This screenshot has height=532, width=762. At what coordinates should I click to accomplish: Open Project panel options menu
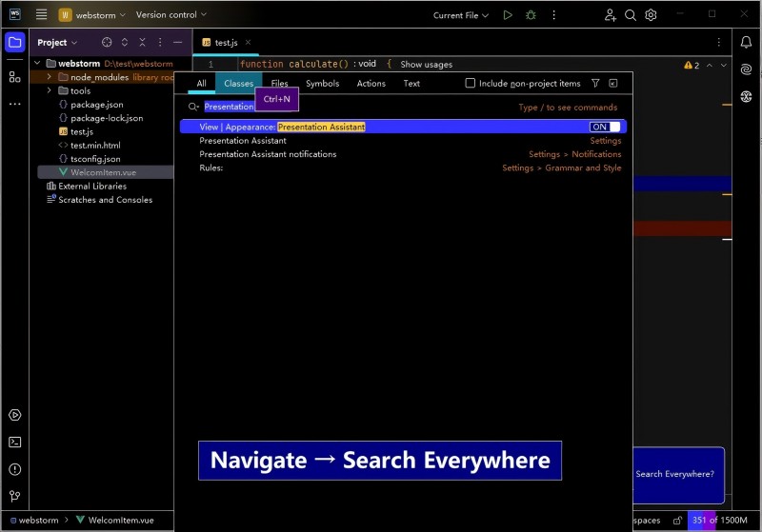tap(160, 42)
